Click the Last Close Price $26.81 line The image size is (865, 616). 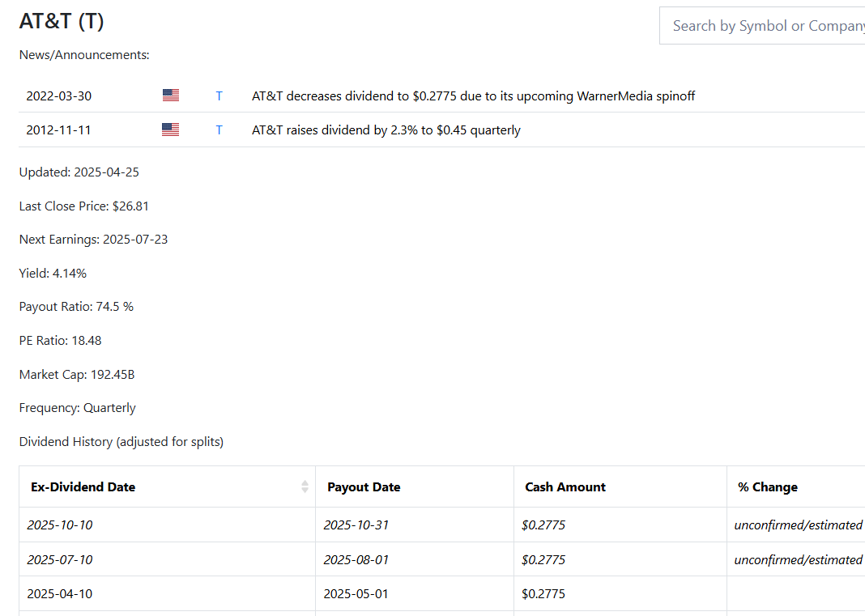coord(84,206)
